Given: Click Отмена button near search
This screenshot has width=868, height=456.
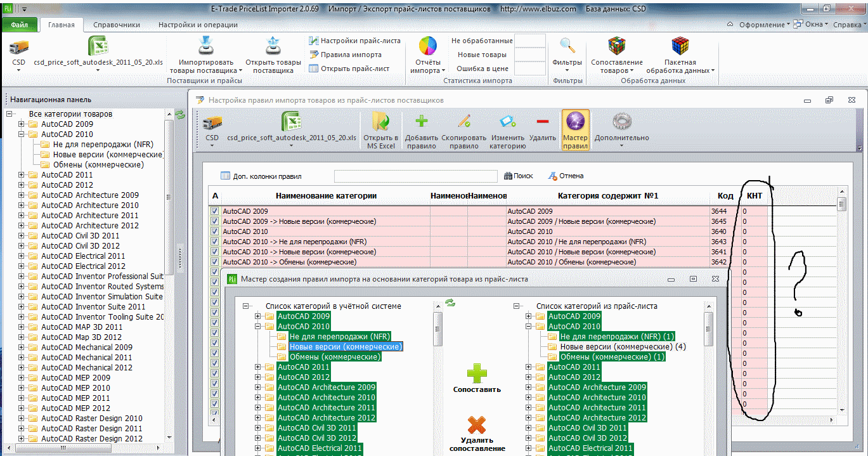Looking at the screenshot, I should tap(566, 176).
